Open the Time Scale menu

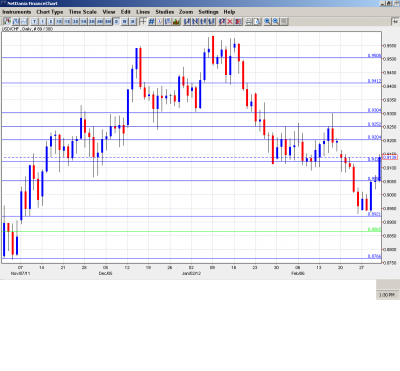point(83,12)
